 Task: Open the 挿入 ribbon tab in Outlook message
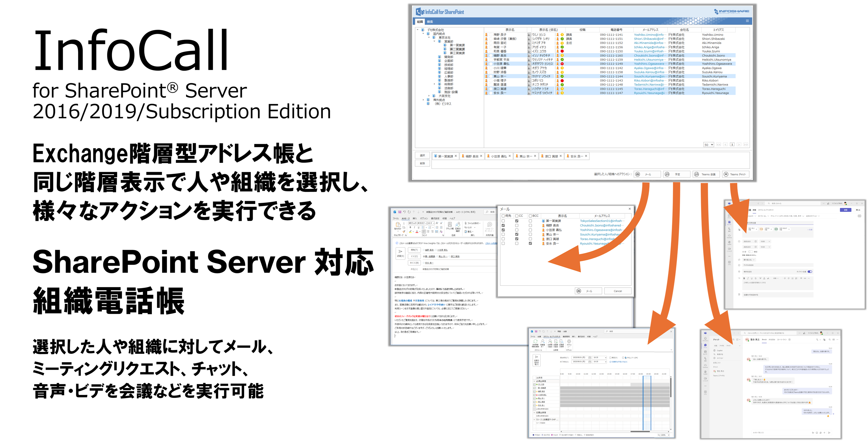click(415, 218)
